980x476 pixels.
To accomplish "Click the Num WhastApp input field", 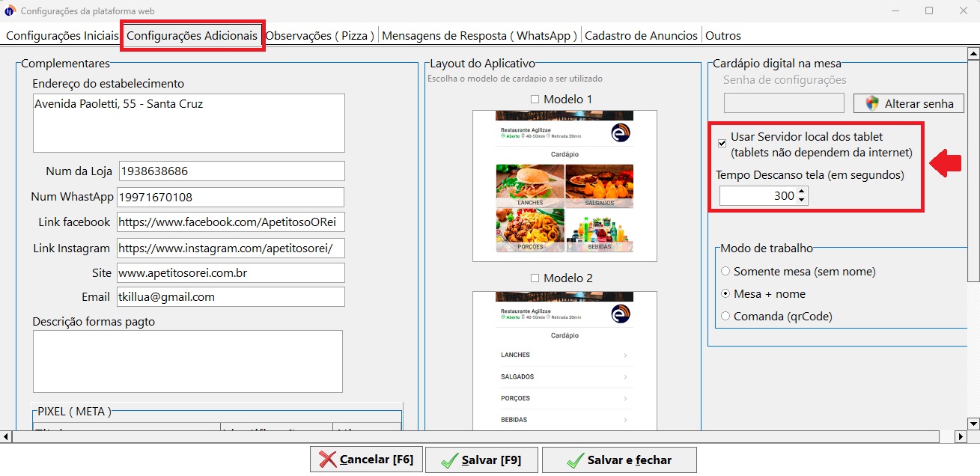I will 230,198.
